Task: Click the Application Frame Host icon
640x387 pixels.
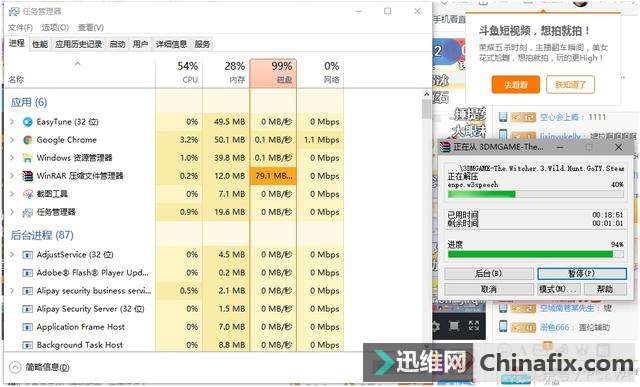Action: (x=27, y=327)
